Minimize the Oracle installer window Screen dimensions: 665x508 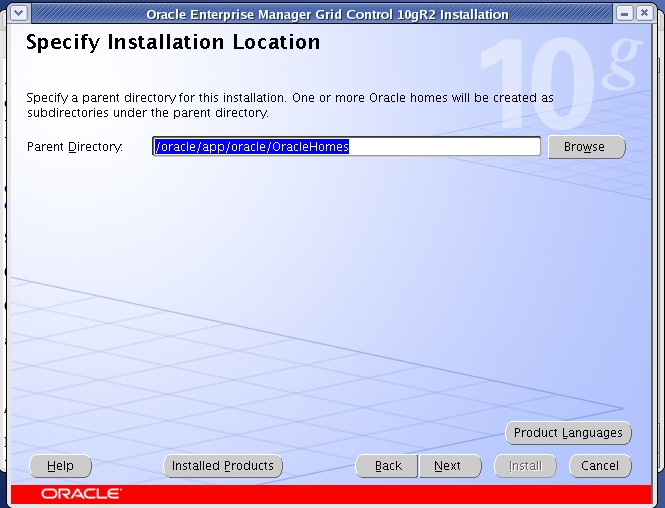click(x=624, y=13)
